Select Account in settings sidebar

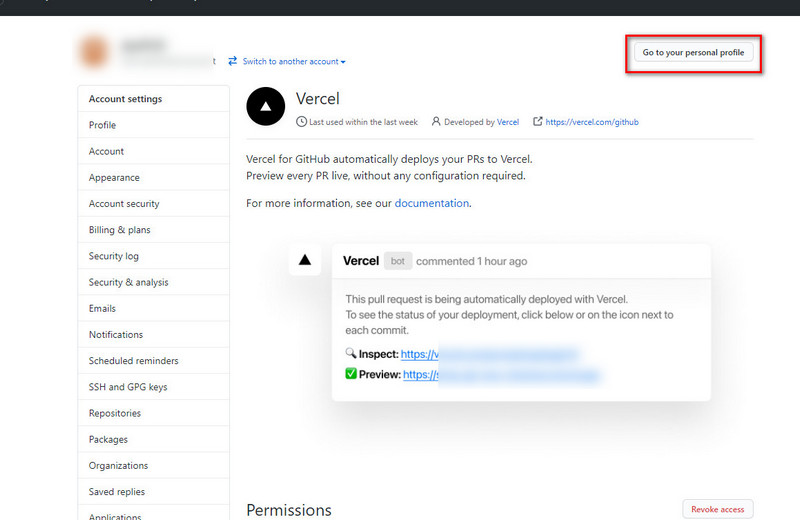[154, 151]
